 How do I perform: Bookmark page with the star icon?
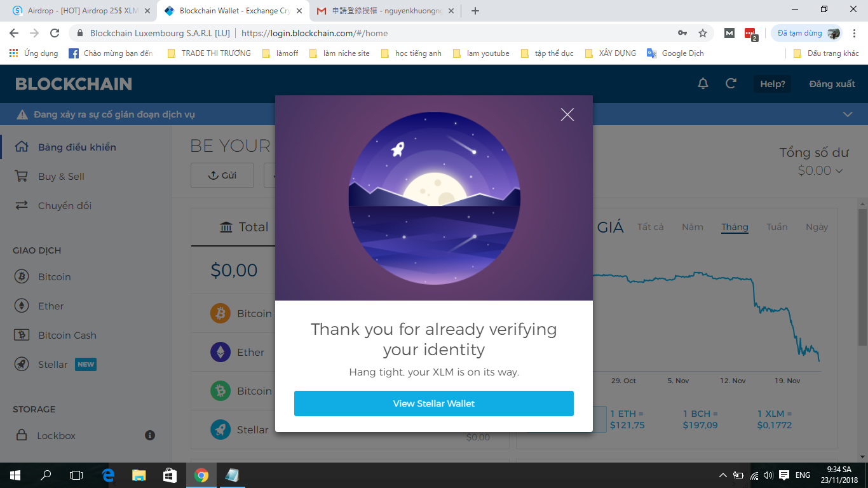tap(703, 33)
